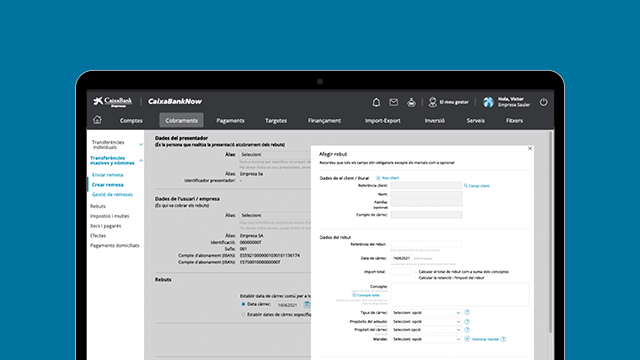Open the mail envelope icon
The height and width of the screenshot is (360, 640).
(x=393, y=102)
